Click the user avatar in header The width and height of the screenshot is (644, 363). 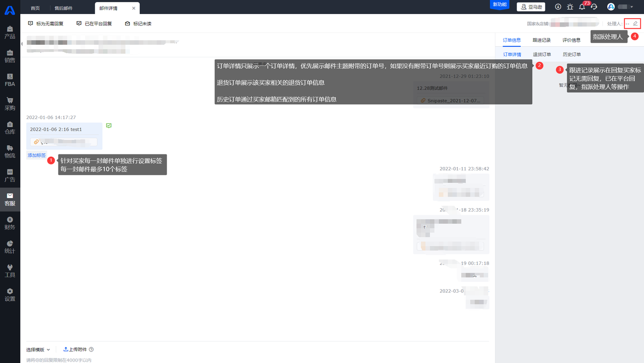coord(611,7)
